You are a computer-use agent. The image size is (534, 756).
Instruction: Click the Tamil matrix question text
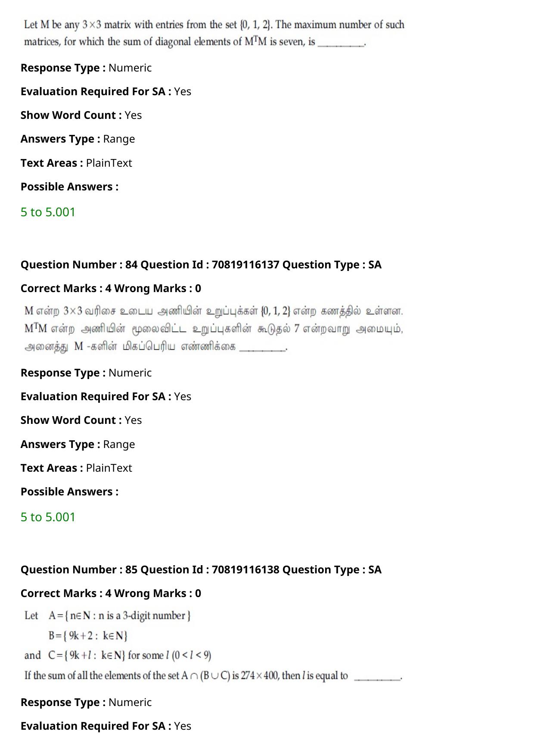click(214, 328)
